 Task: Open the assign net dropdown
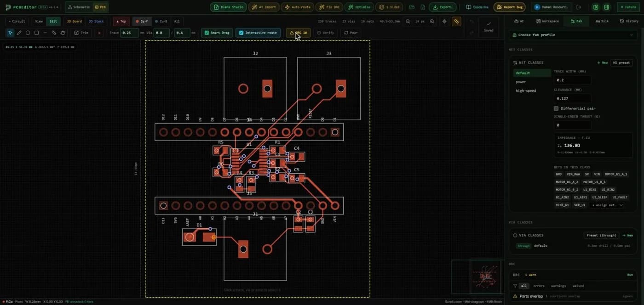(x=608, y=205)
